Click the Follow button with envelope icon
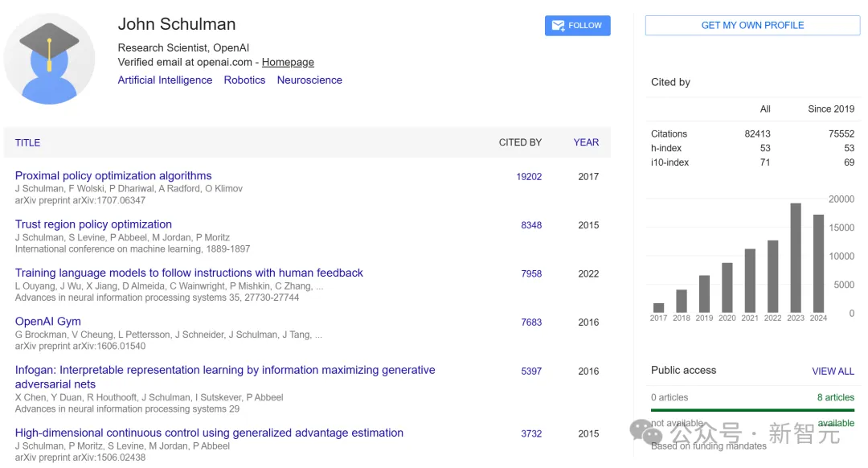The height and width of the screenshot is (468, 868). [x=577, y=26]
